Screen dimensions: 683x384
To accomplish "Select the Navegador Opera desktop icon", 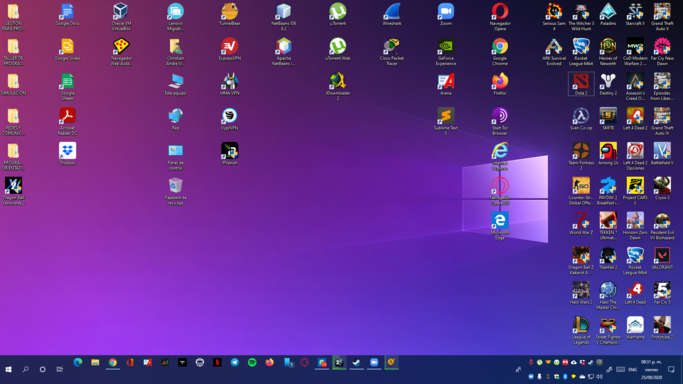I will [x=500, y=17].
